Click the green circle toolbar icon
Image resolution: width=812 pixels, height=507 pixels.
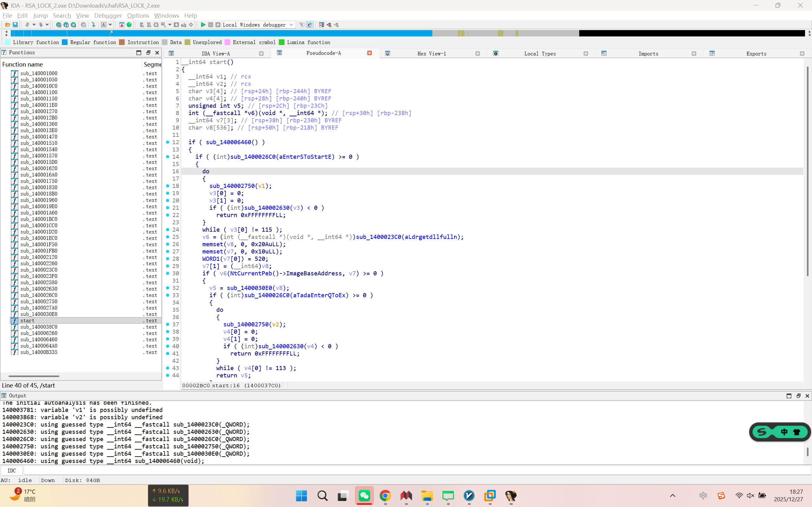pos(129,25)
